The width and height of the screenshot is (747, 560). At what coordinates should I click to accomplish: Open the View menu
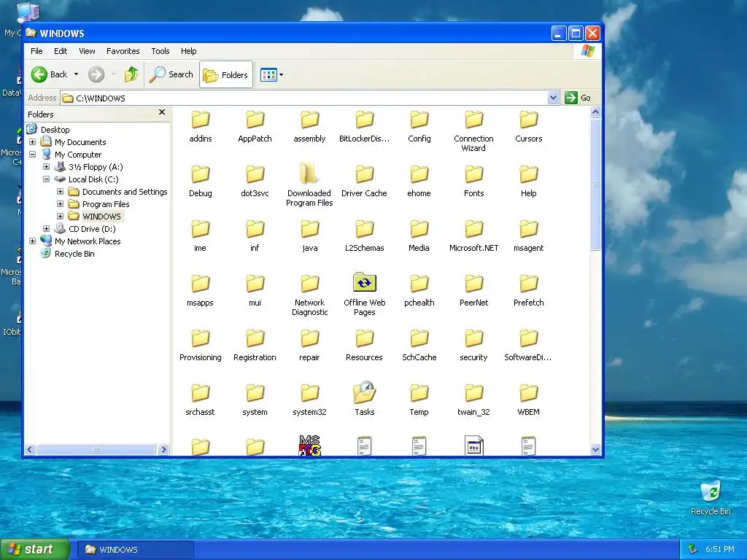[x=87, y=51]
